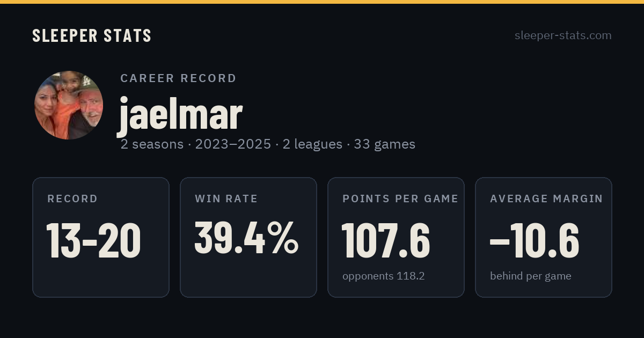Open the sleeper-stats.com link

(563, 35)
